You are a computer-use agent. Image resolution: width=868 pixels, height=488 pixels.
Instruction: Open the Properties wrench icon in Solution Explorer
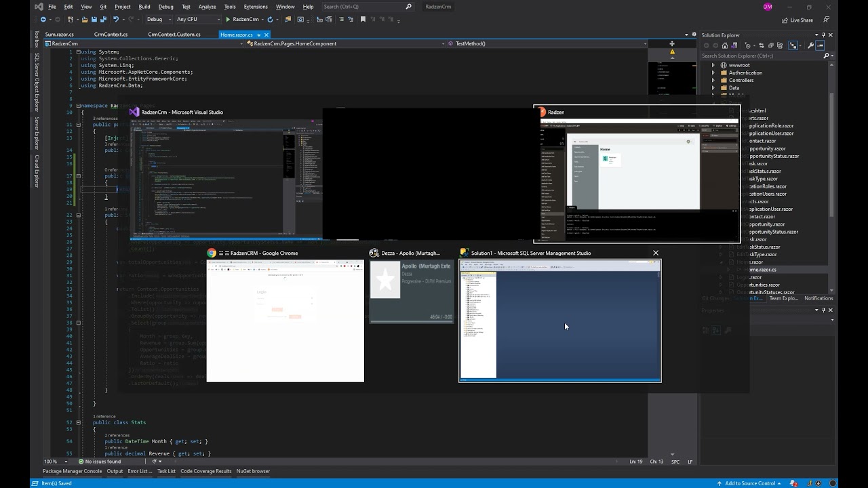click(x=810, y=45)
